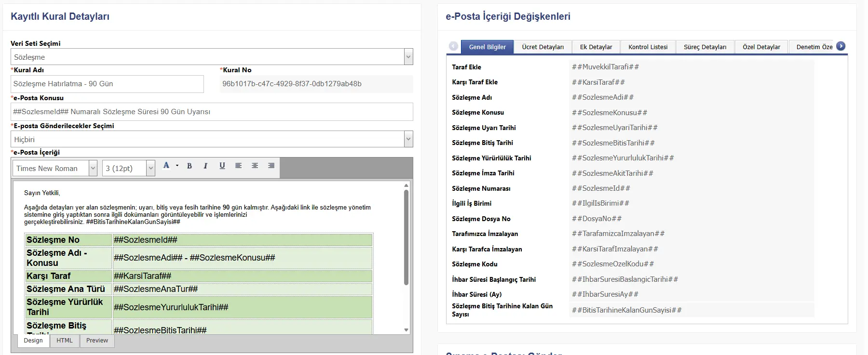Click the font color A icon

click(x=166, y=166)
